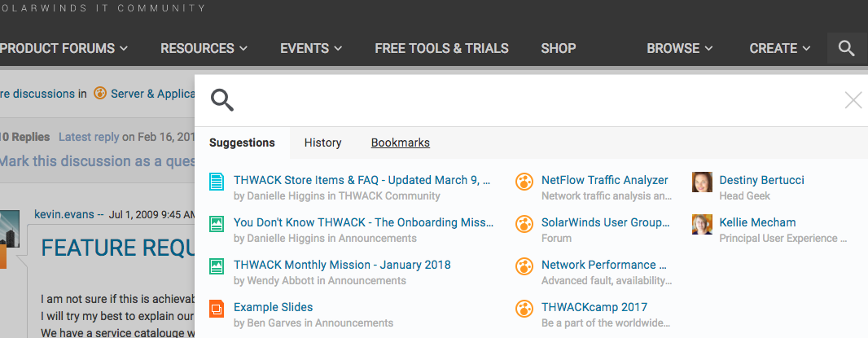Click the Server & Applications place link

coord(152,94)
